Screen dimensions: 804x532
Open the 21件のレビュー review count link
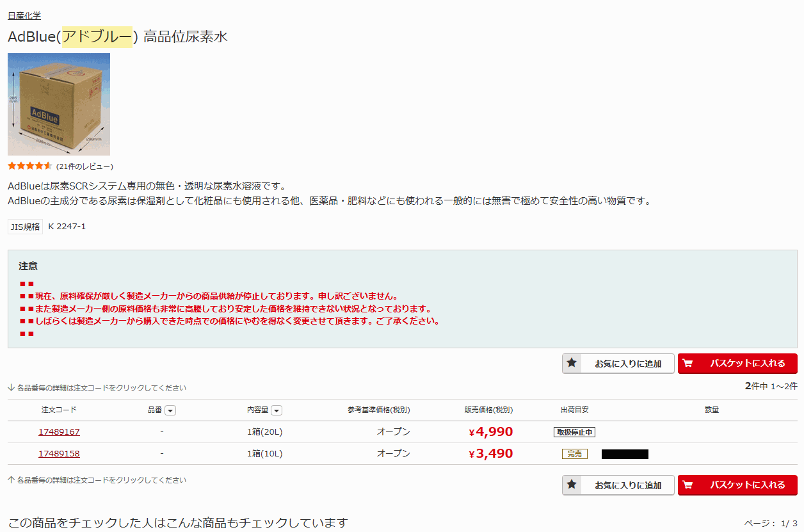(x=84, y=166)
